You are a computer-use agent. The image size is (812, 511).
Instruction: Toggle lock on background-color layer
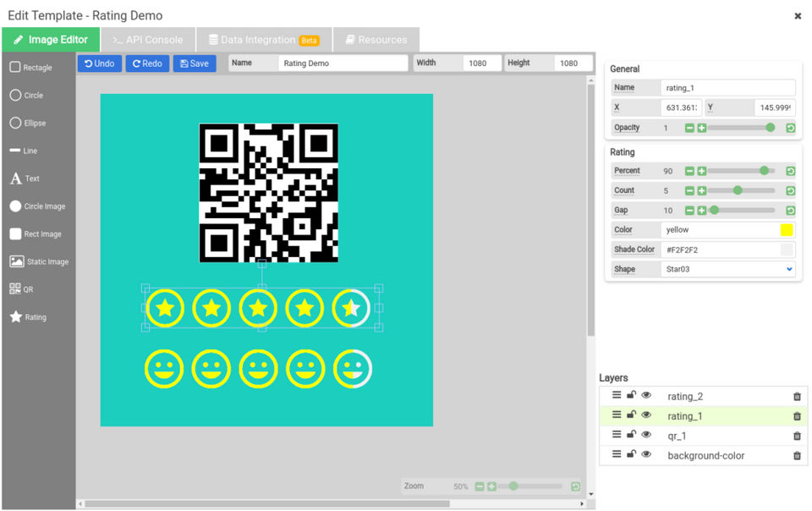(631, 453)
